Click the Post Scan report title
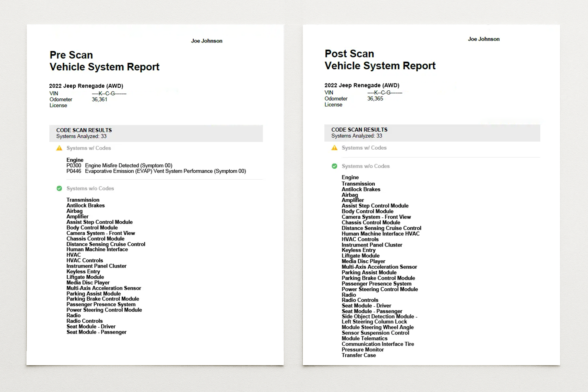Viewport: 588px width, 392px height. point(380,60)
